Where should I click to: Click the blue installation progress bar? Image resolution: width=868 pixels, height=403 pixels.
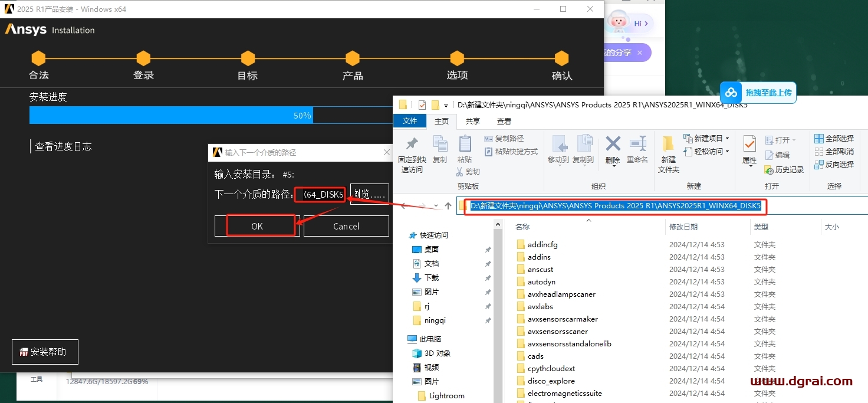pyautogui.click(x=171, y=116)
